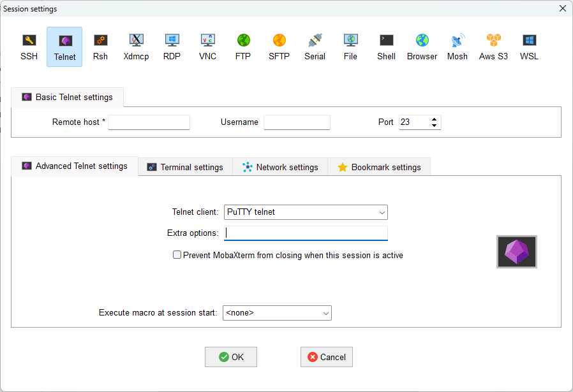Switch to Terminal settings tab
The width and height of the screenshot is (573, 392).
click(x=185, y=167)
